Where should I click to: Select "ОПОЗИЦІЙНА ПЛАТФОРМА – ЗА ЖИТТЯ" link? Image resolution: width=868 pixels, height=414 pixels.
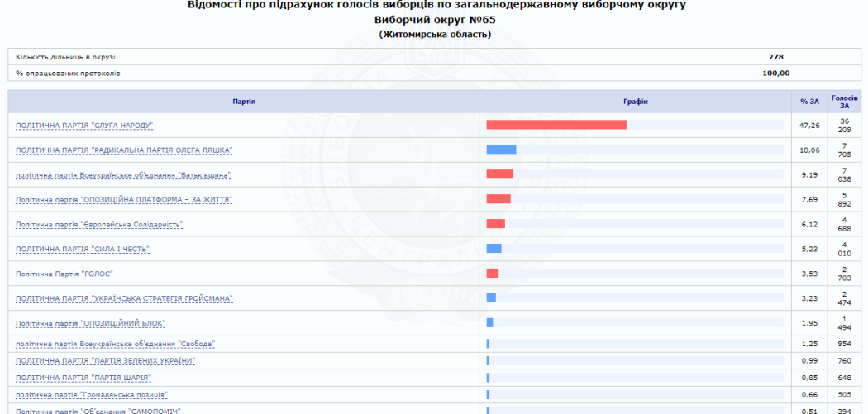point(124,200)
